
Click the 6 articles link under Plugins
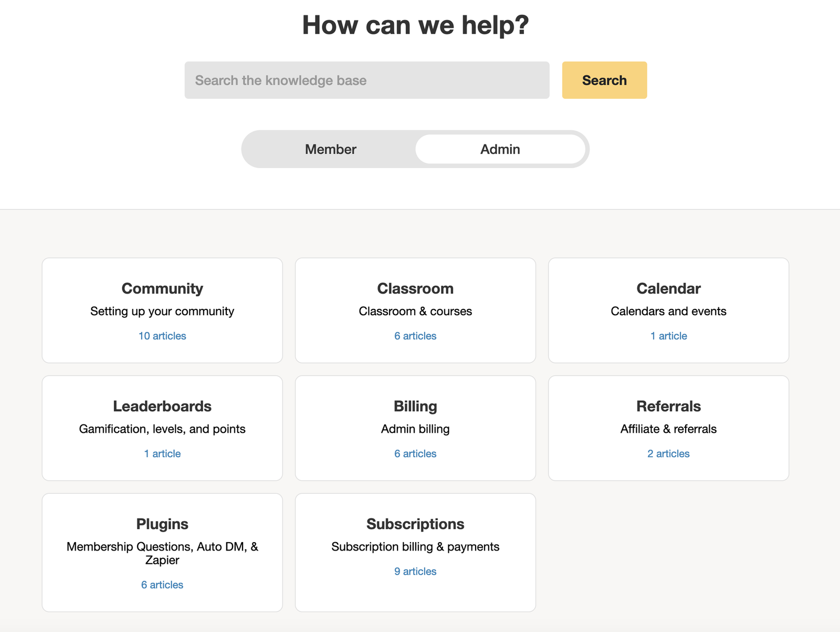pos(162,584)
